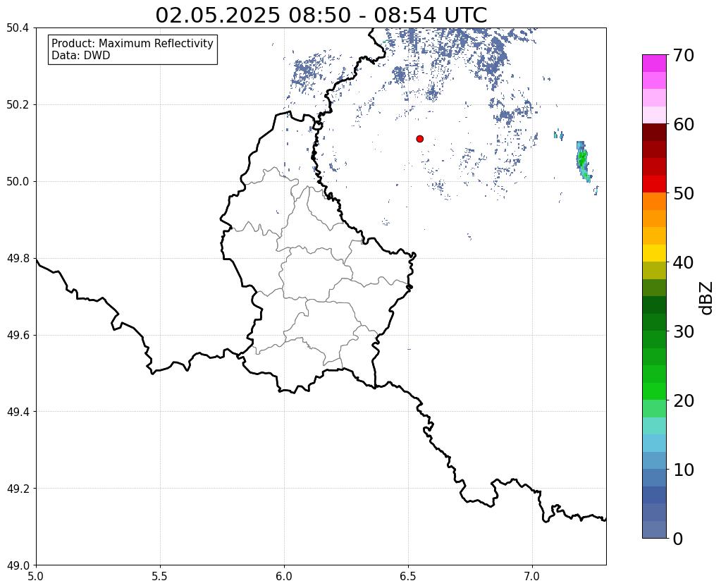
Task: Click the longitude axis label 7.0
Action: coord(532,576)
